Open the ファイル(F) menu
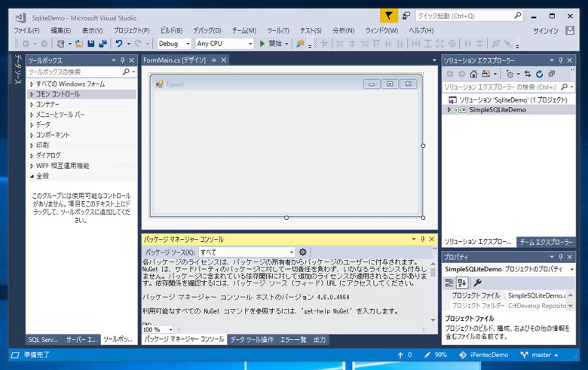The height and width of the screenshot is (370, 588). [x=26, y=31]
